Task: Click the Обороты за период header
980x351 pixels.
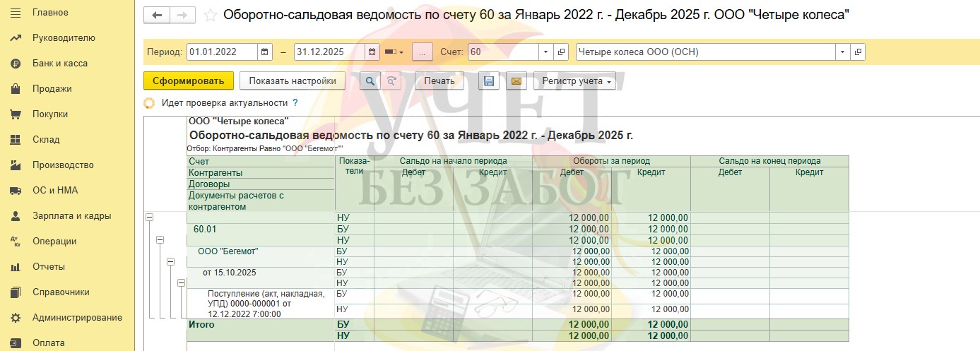Action: click(x=611, y=161)
